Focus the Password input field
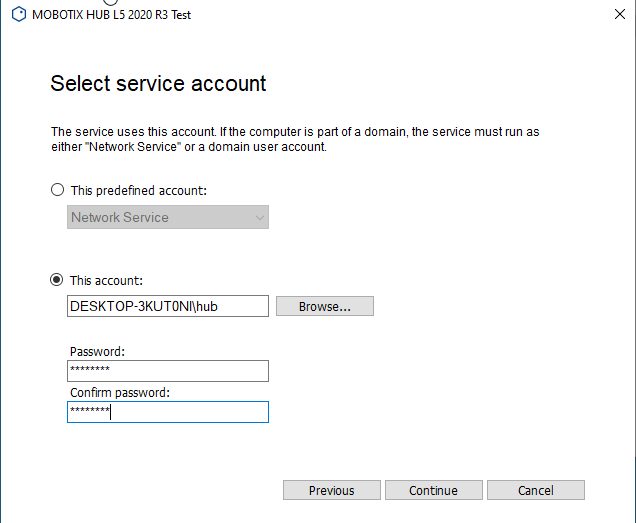This screenshot has width=636, height=523. (x=167, y=371)
